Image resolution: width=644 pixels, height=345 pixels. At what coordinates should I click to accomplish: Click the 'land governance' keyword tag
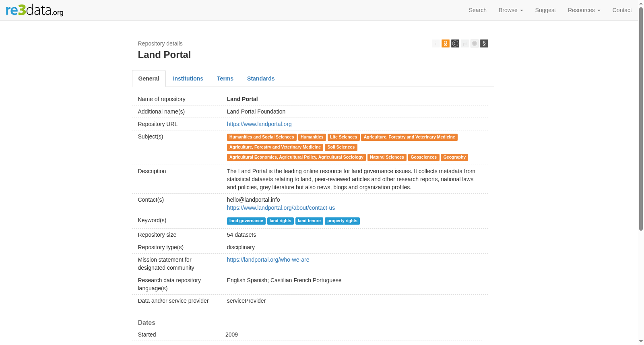tap(246, 221)
